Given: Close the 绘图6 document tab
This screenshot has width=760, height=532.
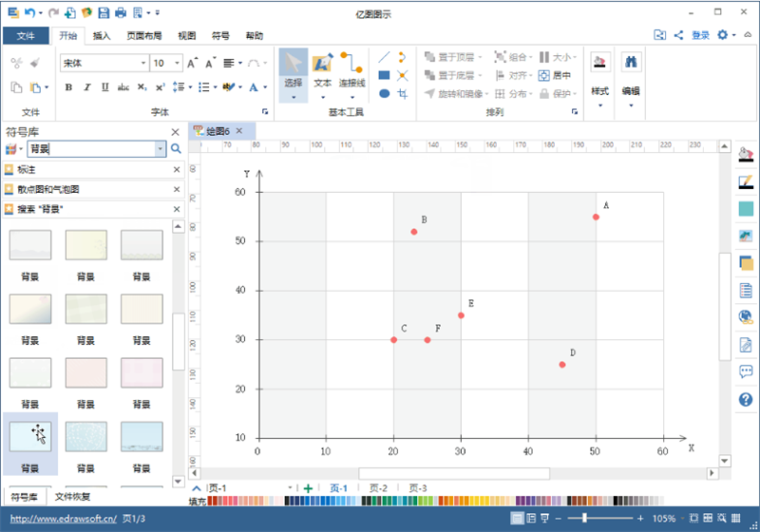Looking at the screenshot, I should click(239, 131).
